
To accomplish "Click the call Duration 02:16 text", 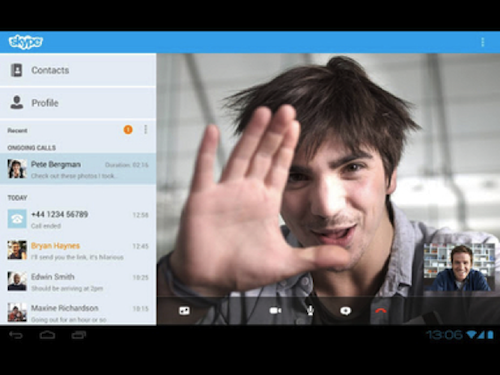I will point(127,165).
